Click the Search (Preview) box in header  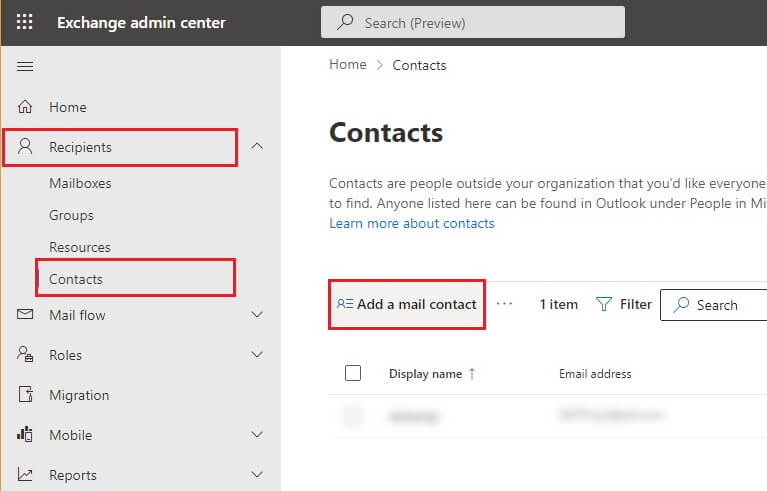[472, 22]
